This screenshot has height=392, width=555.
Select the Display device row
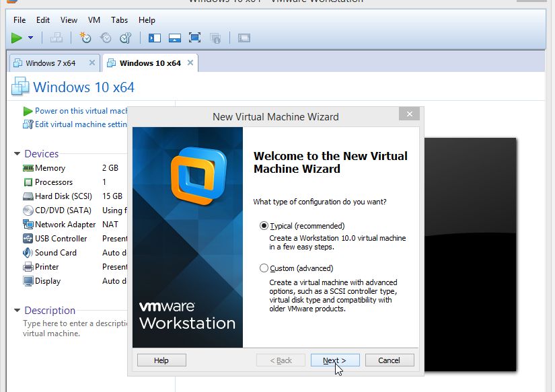[x=74, y=281]
